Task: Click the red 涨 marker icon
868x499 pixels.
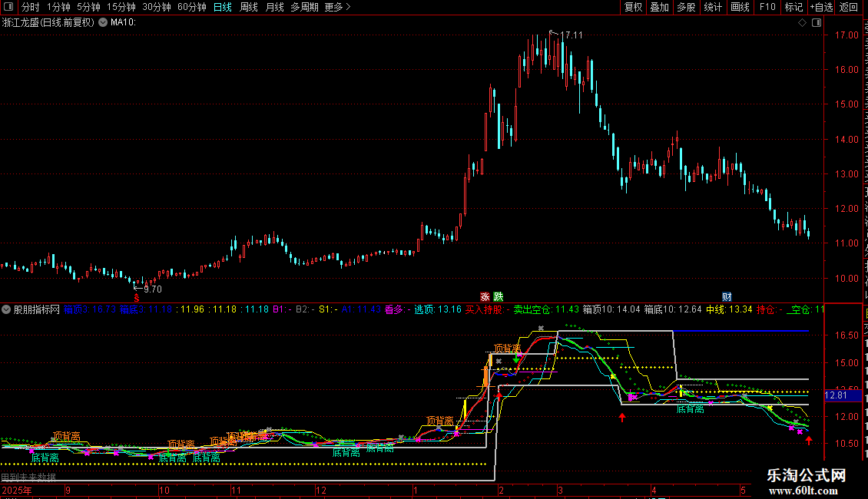Action: [485, 297]
